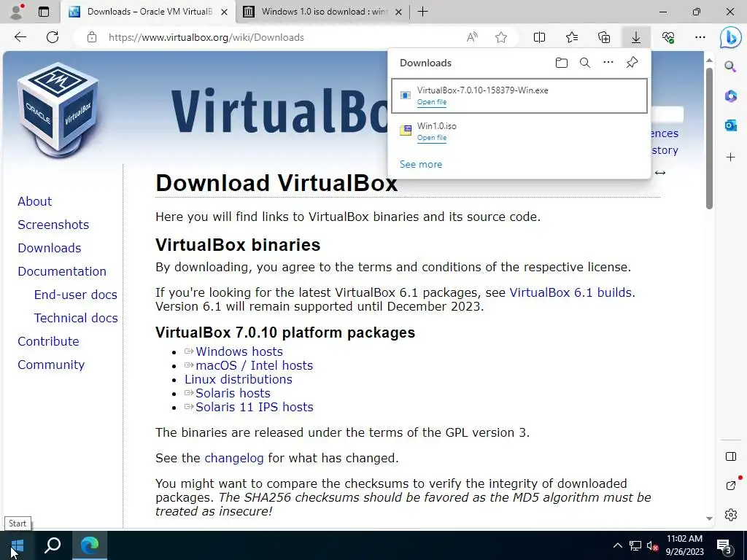Open the Edge profile avatar icon

click(17, 12)
